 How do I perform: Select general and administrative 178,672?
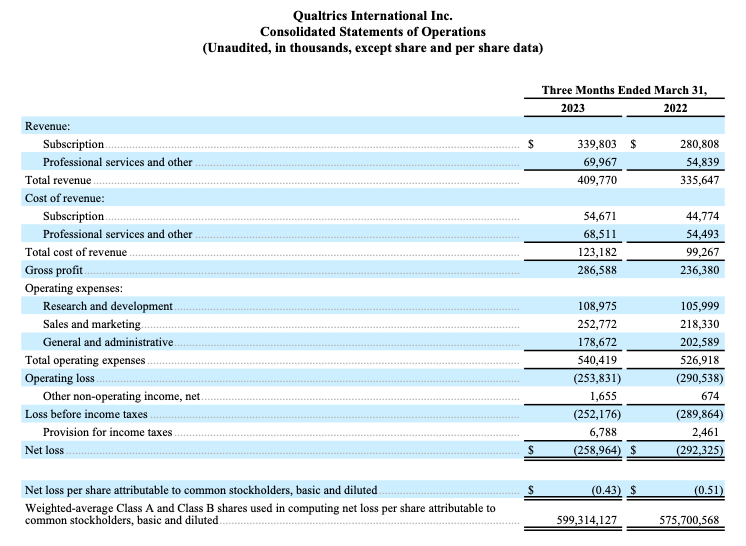[597, 342]
